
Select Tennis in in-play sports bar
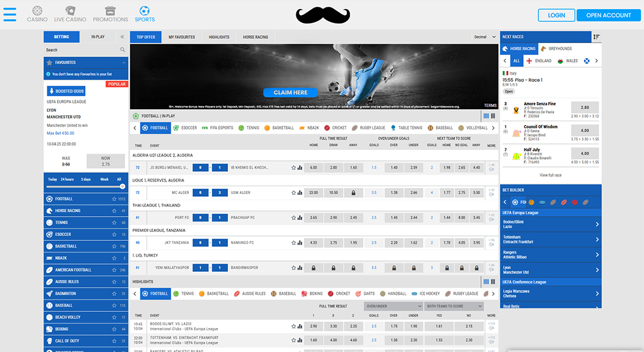249,128
